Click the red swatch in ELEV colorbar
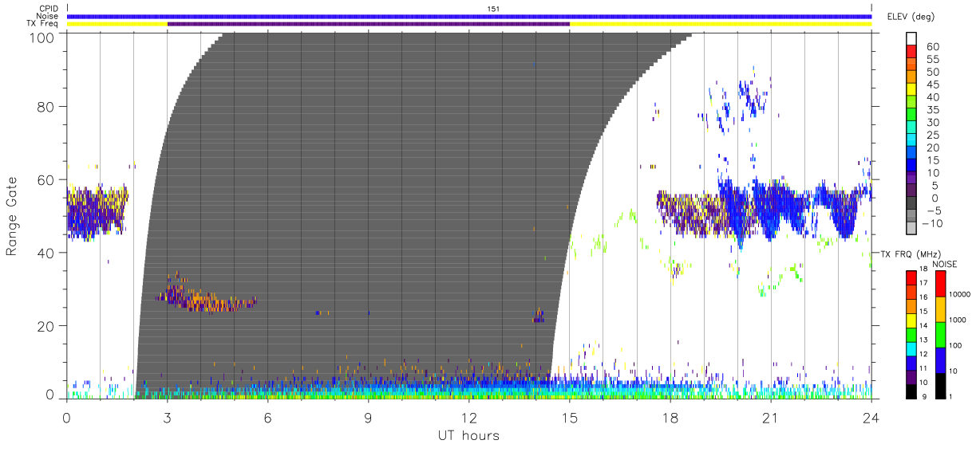 tap(911, 53)
